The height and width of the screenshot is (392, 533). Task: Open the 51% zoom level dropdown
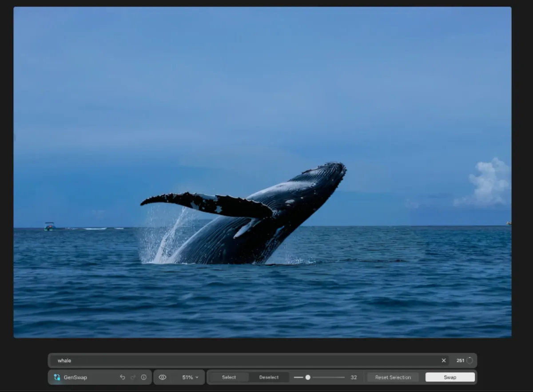(x=188, y=377)
